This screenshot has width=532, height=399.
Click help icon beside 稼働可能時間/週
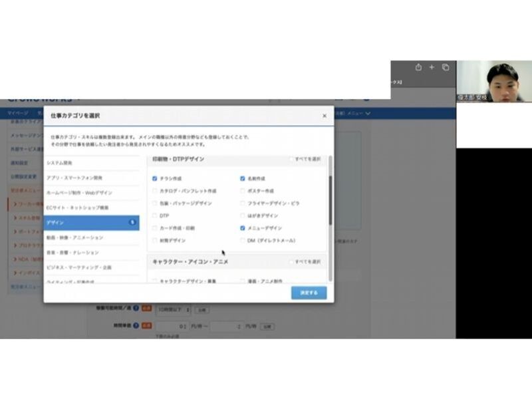[136, 309]
